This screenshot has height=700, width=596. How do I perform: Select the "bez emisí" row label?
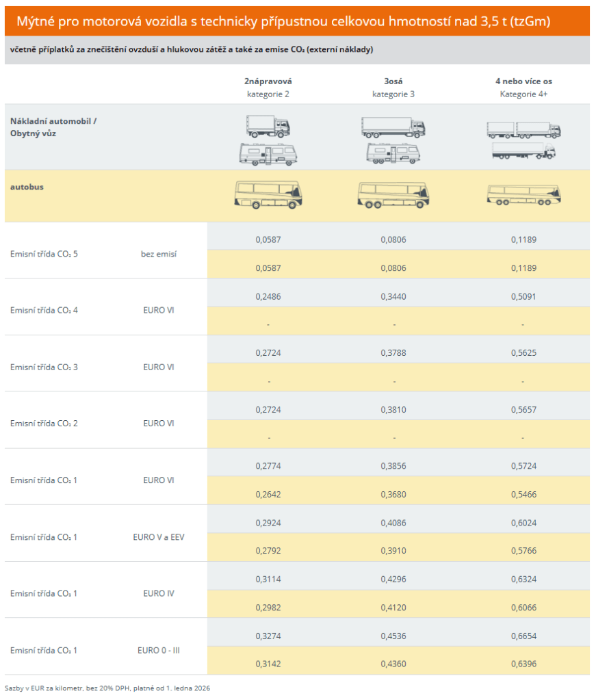click(x=158, y=254)
